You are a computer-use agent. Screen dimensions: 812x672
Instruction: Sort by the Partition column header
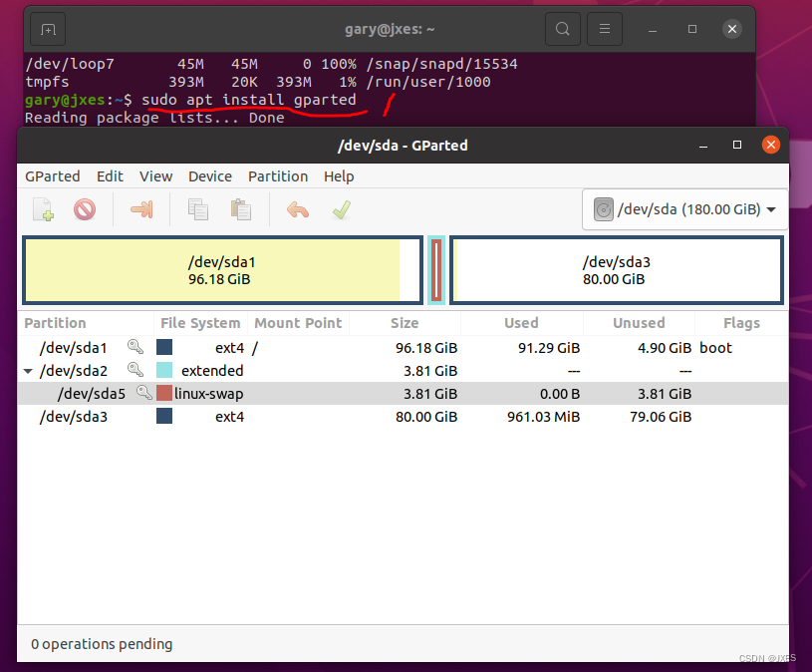86,323
